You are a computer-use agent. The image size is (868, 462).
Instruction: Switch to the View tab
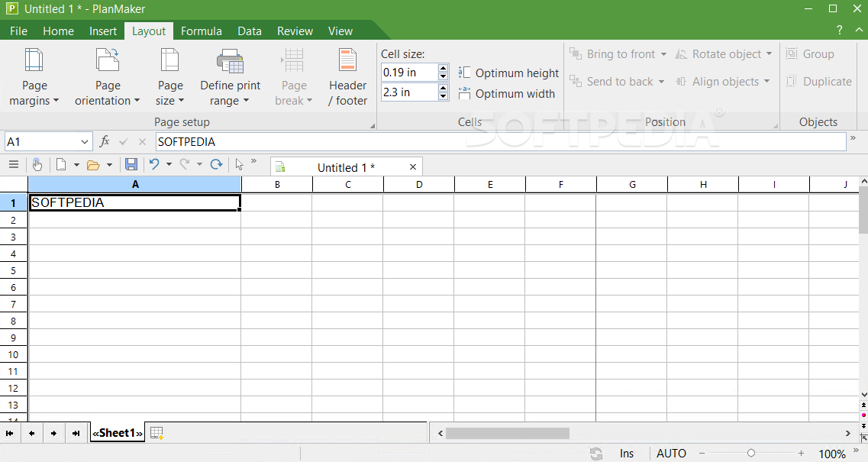(x=340, y=31)
